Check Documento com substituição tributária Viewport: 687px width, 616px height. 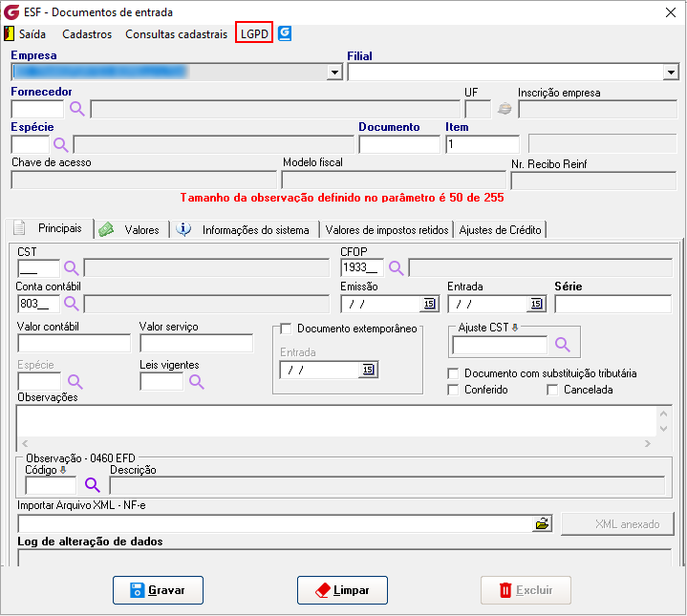(x=453, y=373)
